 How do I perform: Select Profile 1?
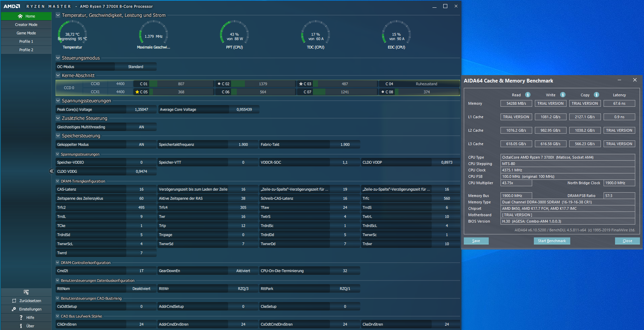point(26,41)
